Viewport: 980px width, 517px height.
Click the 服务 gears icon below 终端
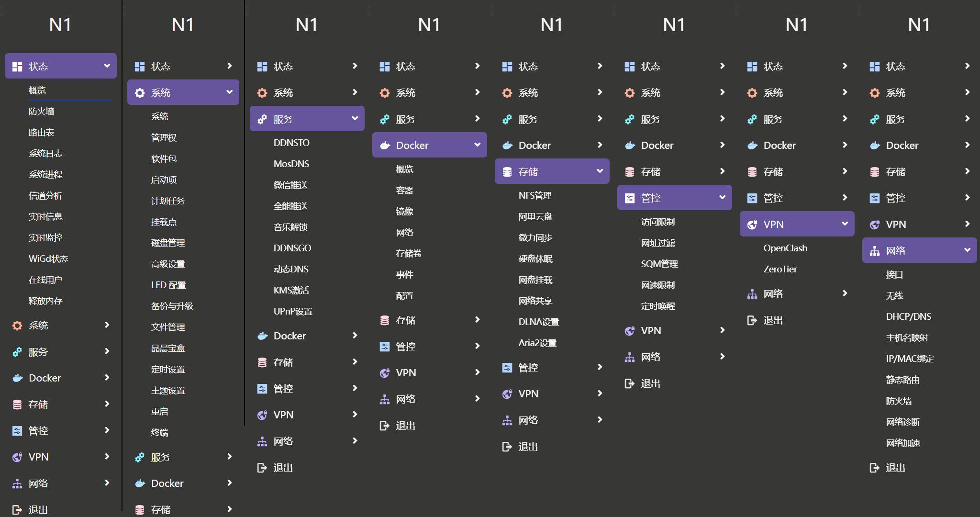[x=140, y=458]
